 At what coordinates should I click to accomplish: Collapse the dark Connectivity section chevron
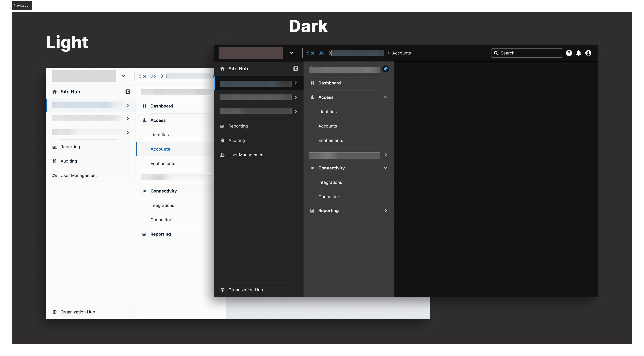[x=386, y=168]
